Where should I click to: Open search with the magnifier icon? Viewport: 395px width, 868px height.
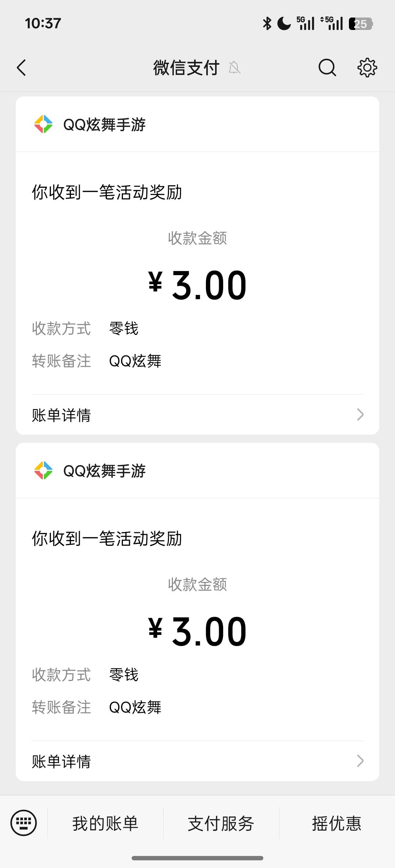[x=327, y=68]
